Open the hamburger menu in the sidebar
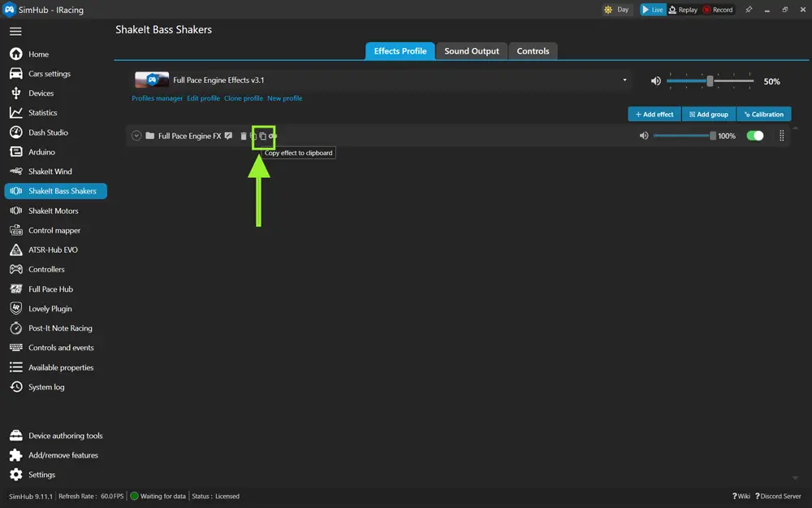 pyautogui.click(x=15, y=32)
